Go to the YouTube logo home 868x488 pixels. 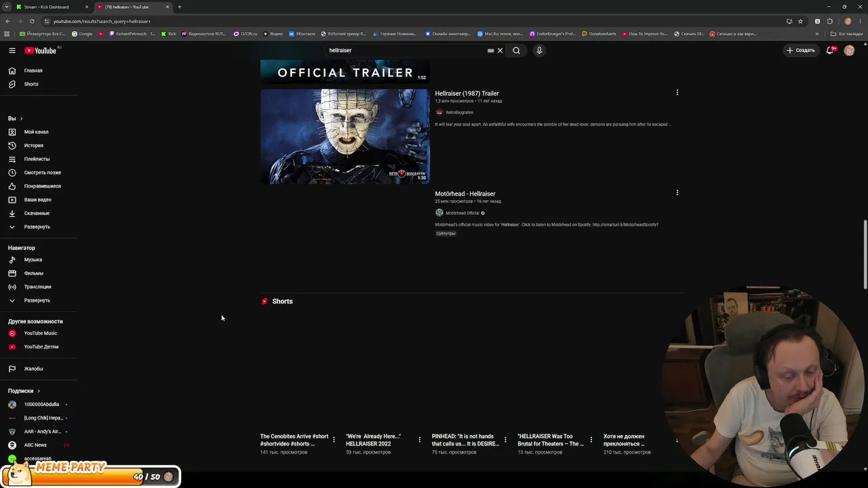41,50
